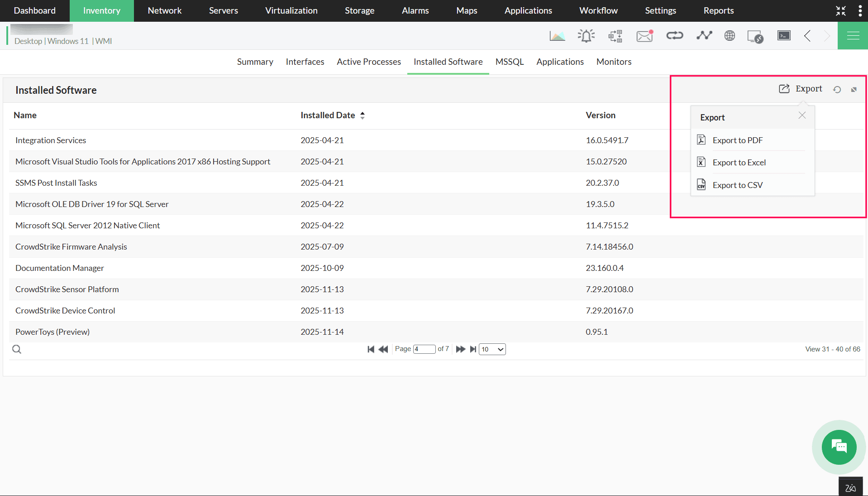Open the Servers menu
Screen dimensions: 868x496
pyautogui.click(x=224, y=11)
